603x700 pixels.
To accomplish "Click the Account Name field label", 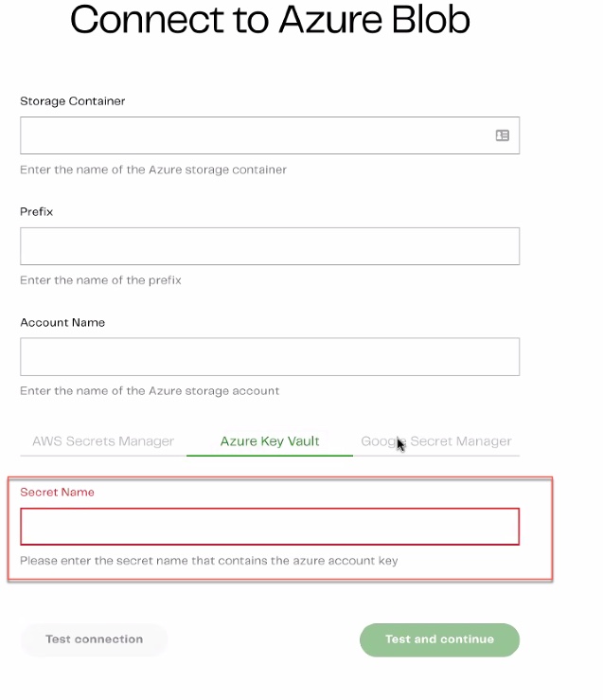I will click(x=62, y=322).
